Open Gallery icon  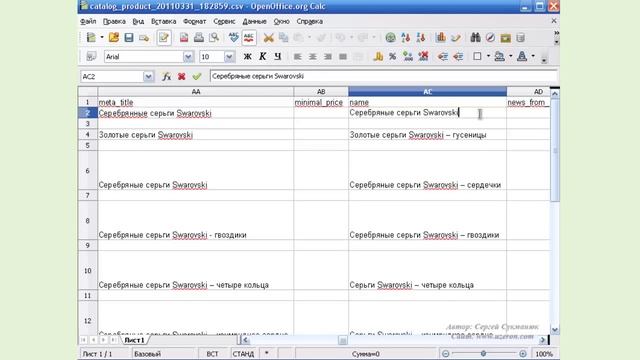[505, 38]
